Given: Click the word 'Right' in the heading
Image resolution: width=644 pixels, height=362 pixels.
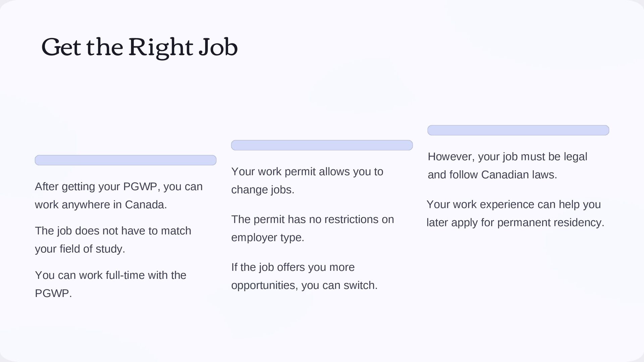Looking at the screenshot, I should point(161,48).
